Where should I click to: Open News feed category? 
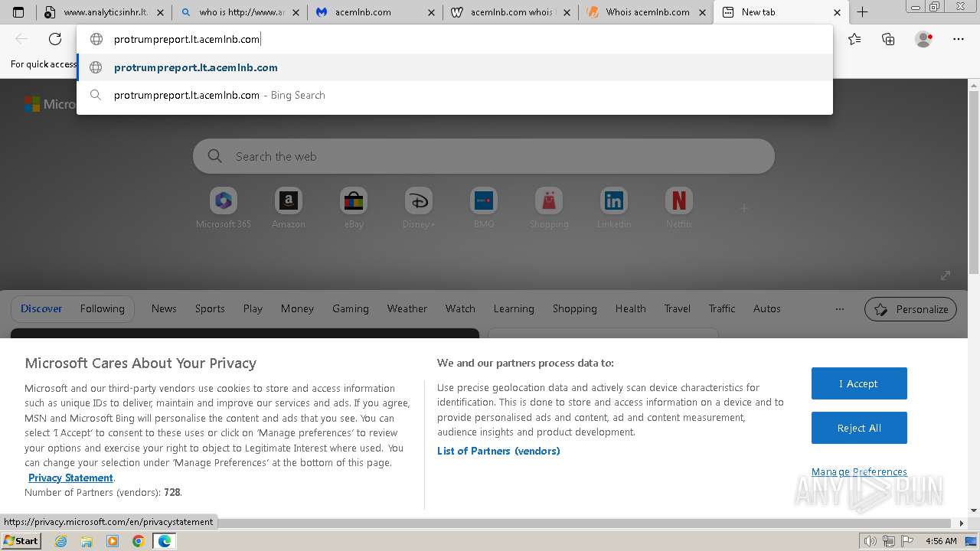(164, 308)
